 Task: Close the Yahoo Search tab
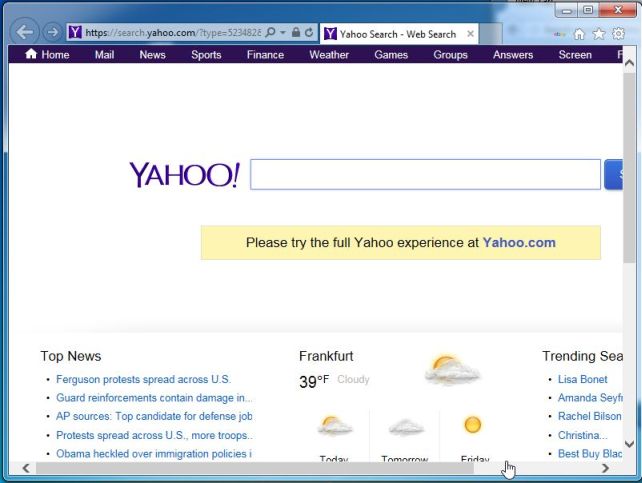click(470, 34)
